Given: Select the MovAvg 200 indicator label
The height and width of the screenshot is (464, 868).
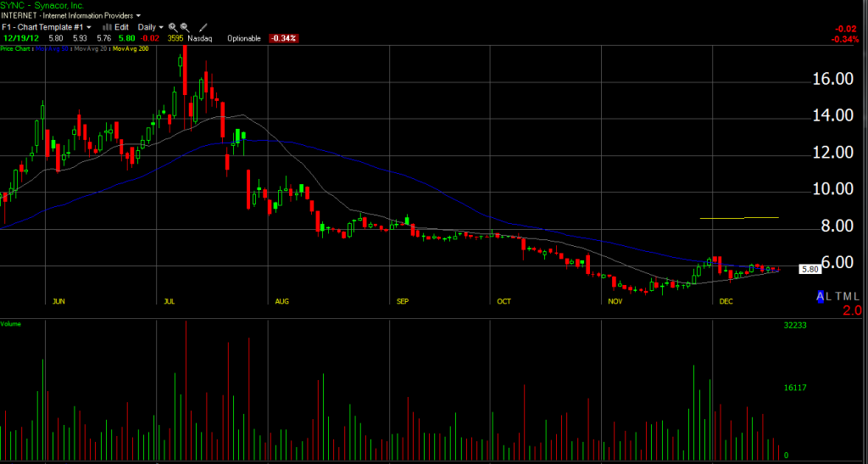Looking at the screenshot, I should [129, 48].
